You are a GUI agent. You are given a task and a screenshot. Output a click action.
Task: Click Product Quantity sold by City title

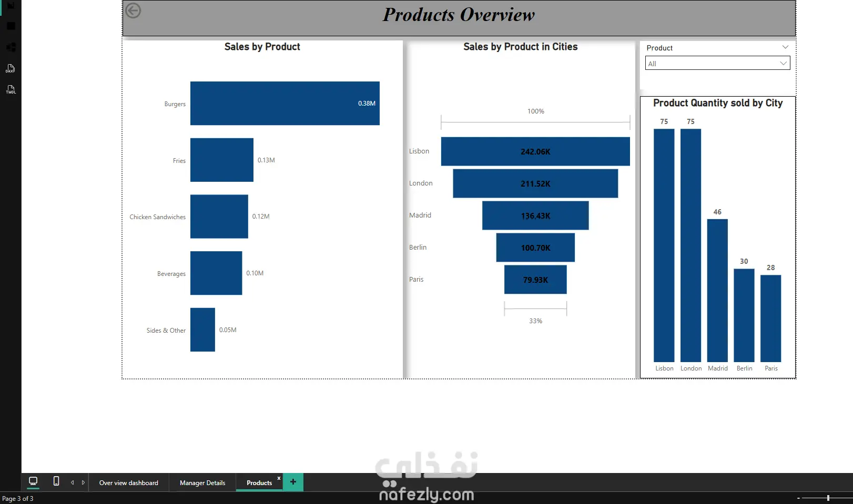tap(718, 103)
